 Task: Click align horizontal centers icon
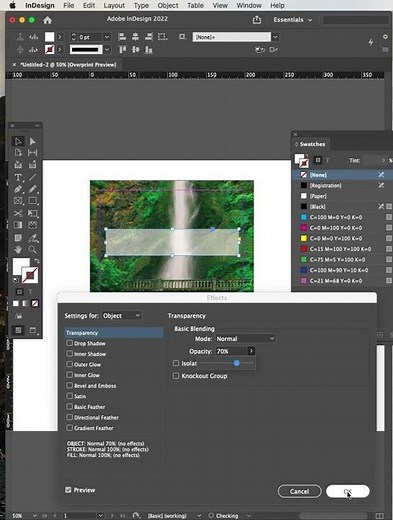coord(135,37)
